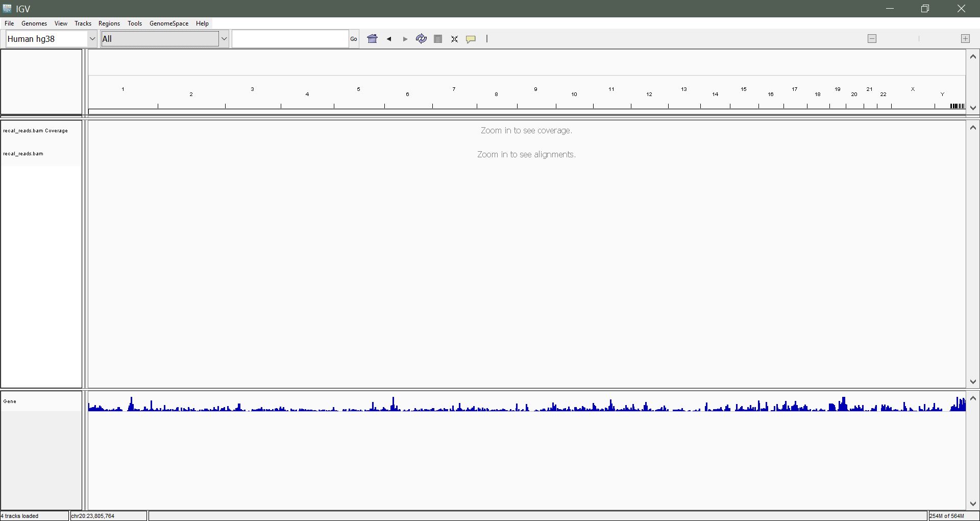Viewport: 980px width, 521px height.
Task: Click chromosome X label in the ideogram ruler
Action: coord(913,89)
